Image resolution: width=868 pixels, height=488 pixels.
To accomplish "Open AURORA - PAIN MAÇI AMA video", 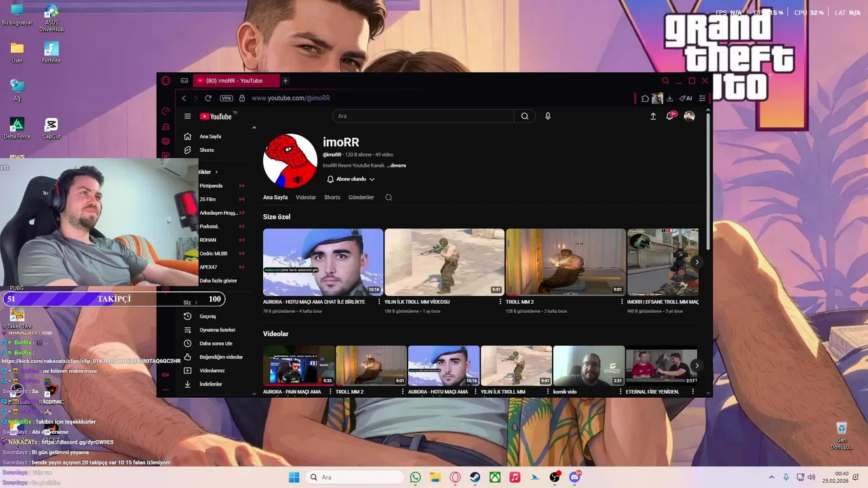I will 299,366.
